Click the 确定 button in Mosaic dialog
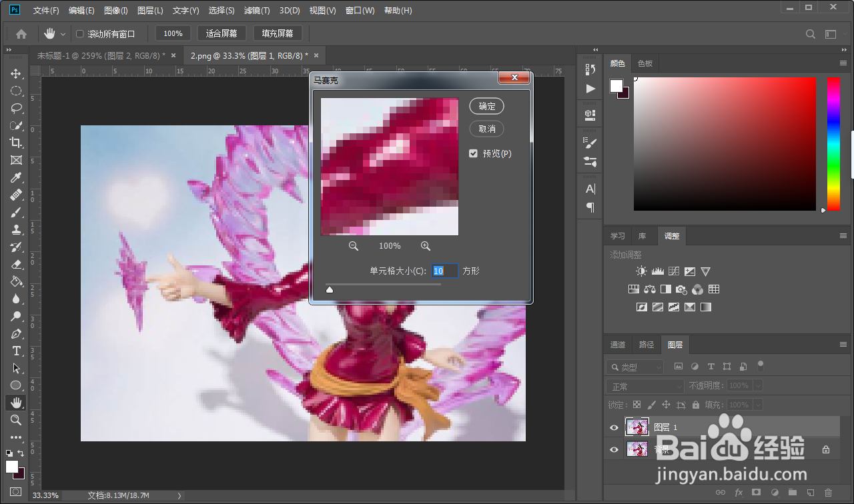The width and height of the screenshot is (854, 504). click(487, 106)
